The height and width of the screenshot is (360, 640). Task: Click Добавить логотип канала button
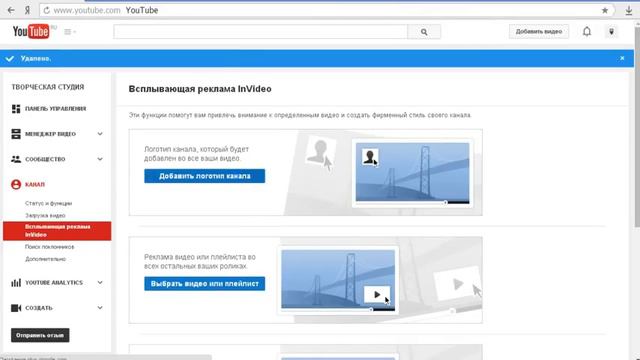point(204,176)
